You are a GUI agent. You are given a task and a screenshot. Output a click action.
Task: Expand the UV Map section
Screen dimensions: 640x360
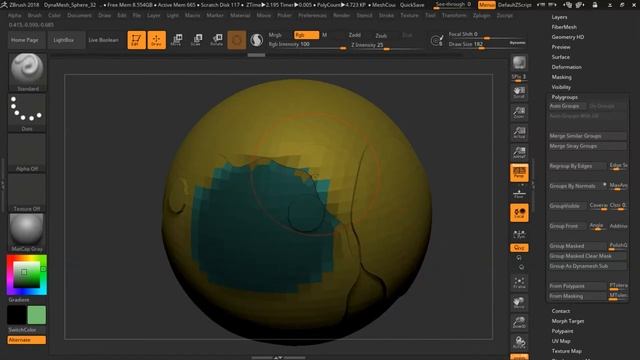tap(561, 341)
